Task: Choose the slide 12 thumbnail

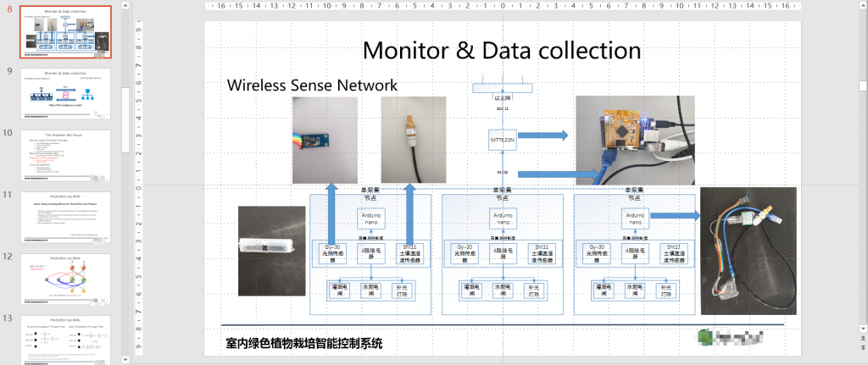Action: pyautogui.click(x=65, y=279)
